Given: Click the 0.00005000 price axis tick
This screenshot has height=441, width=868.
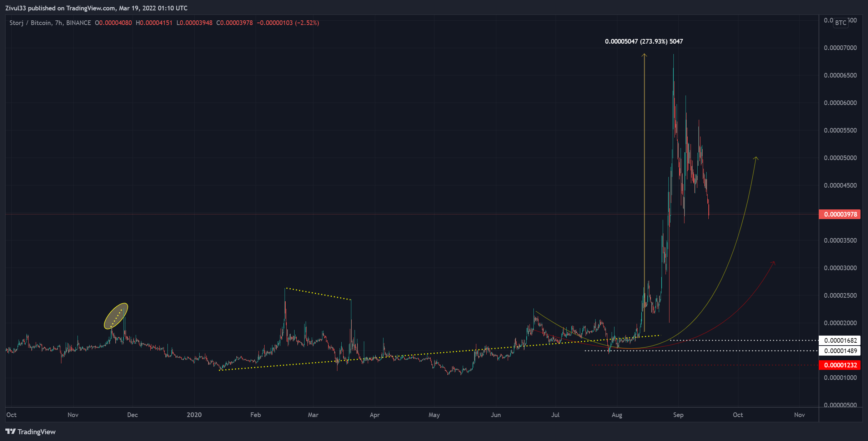Looking at the screenshot, I should [x=840, y=158].
